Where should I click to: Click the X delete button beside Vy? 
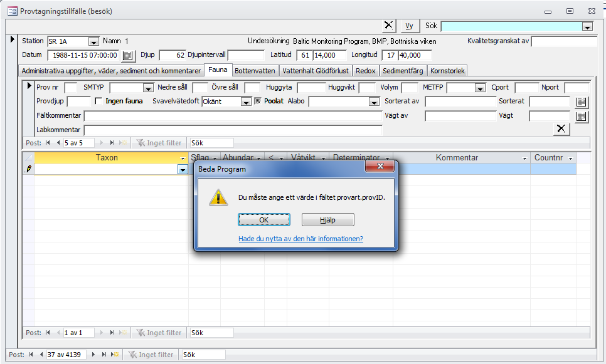coord(389,26)
